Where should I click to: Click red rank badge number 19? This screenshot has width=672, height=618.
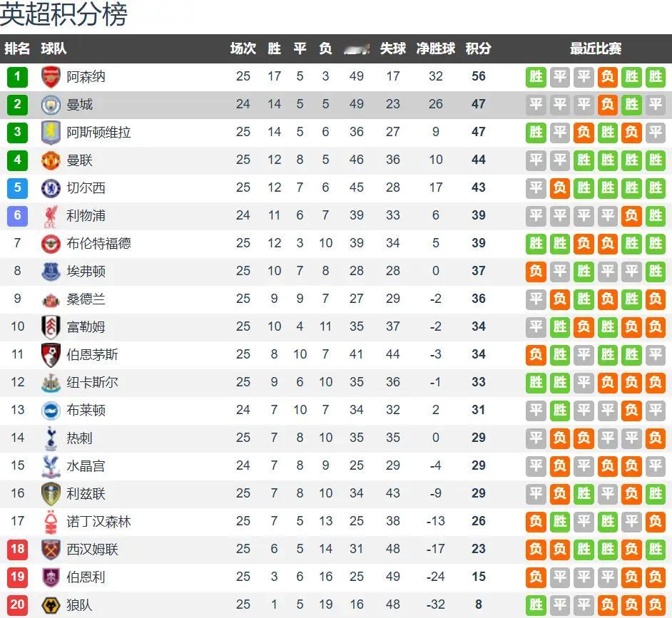[x=17, y=577]
